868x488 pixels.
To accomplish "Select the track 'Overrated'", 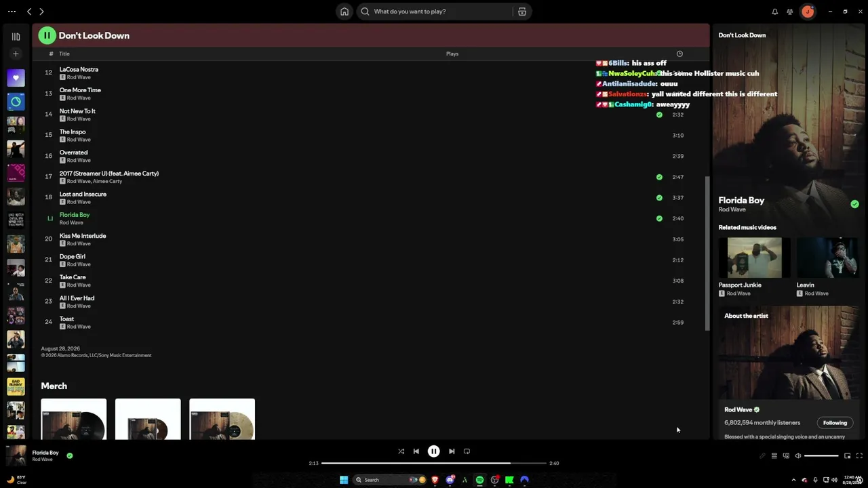I will click(73, 152).
